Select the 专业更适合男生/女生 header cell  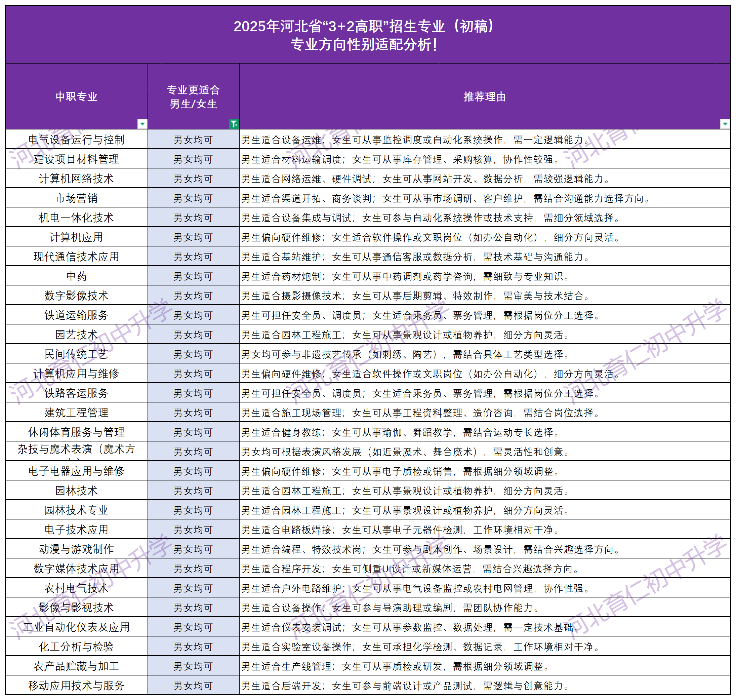coord(193,96)
